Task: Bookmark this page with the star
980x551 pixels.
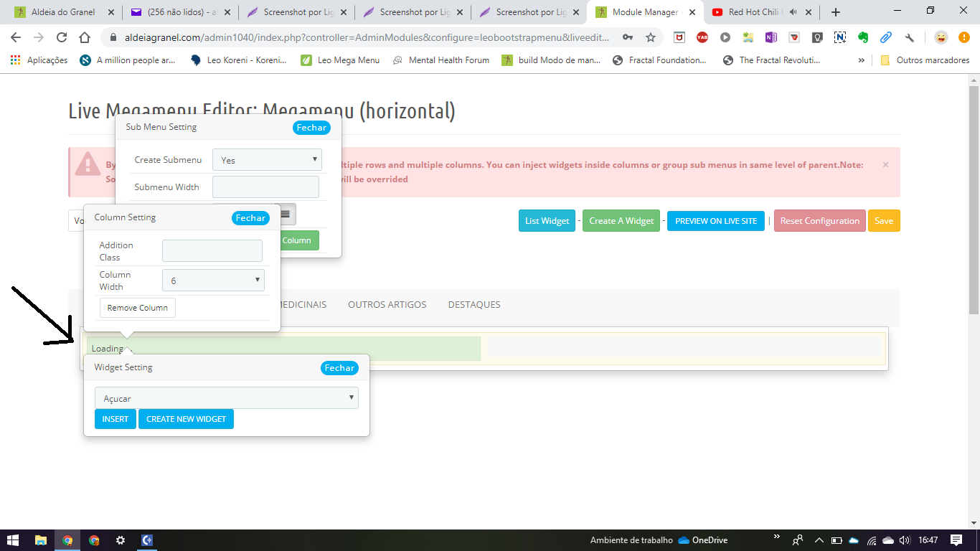Action: pos(651,38)
